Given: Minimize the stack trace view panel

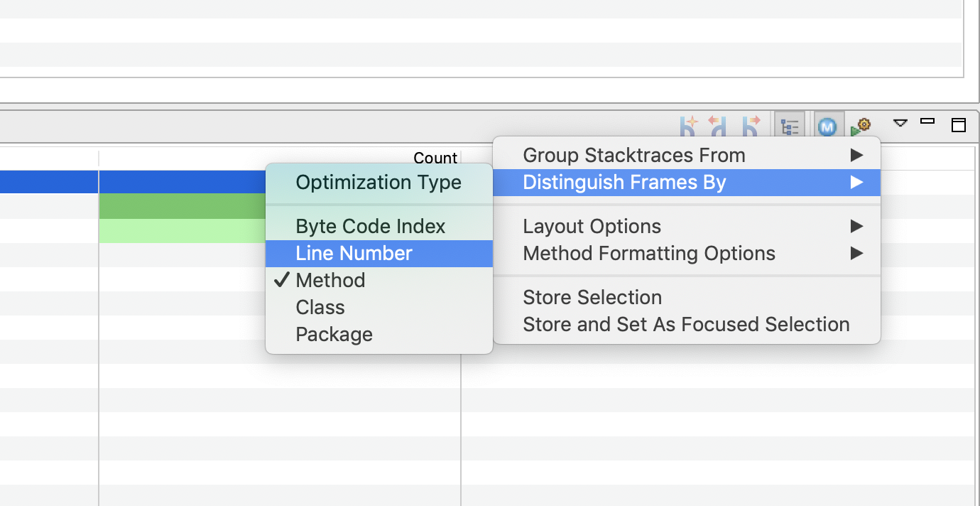Looking at the screenshot, I should click(927, 122).
